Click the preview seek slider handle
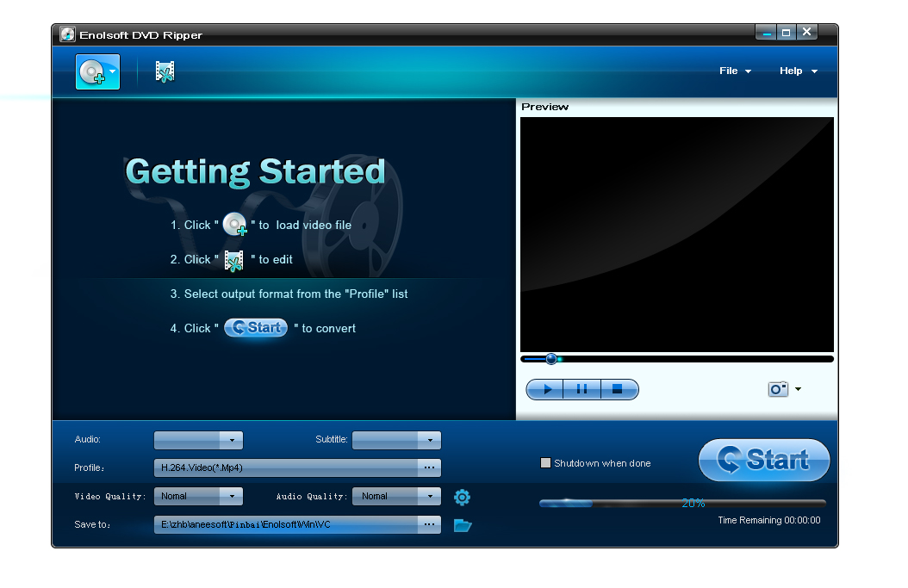 [x=551, y=359]
